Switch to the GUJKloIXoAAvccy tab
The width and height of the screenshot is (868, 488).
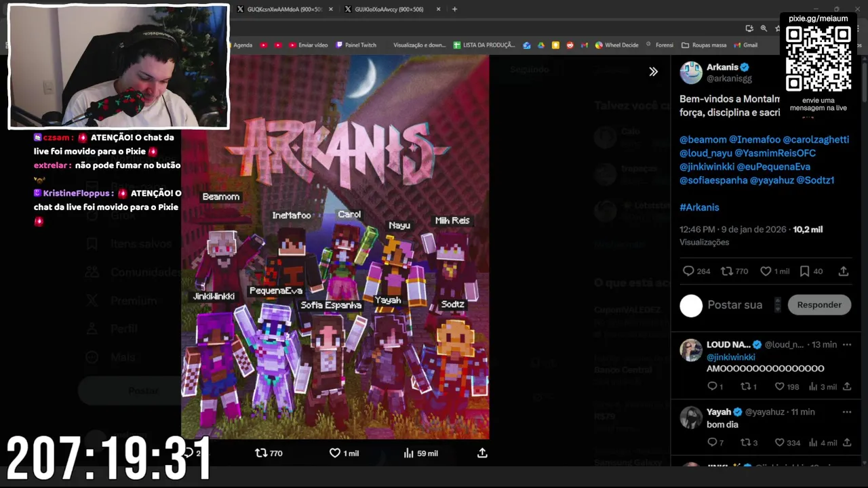point(393,9)
